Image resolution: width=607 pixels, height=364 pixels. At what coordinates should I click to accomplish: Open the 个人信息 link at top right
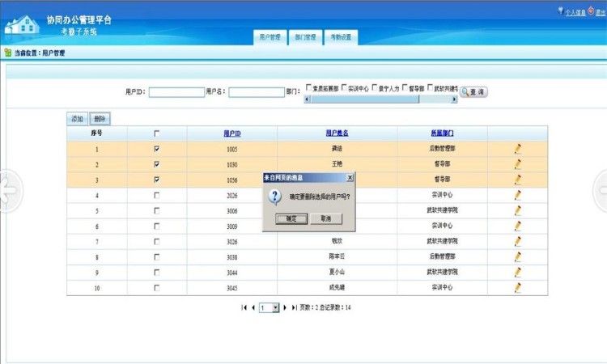click(x=575, y=12)
